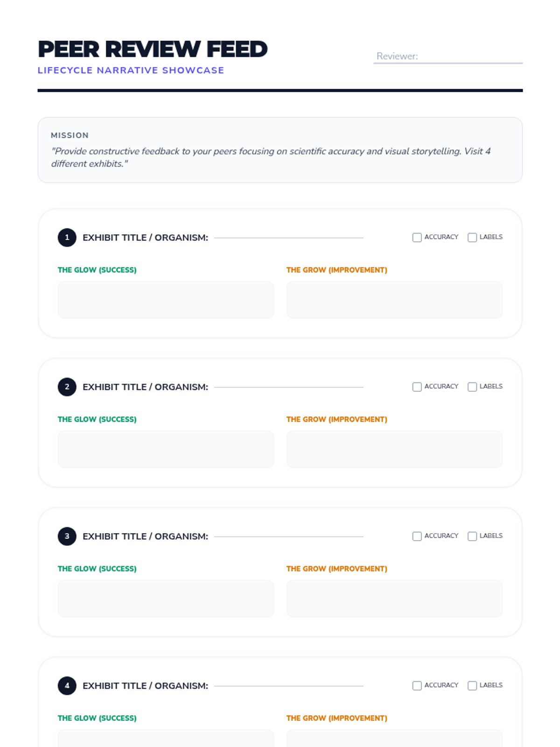
Task: Check Accuracy box for exhibit 1
Action: click(417, 238)
